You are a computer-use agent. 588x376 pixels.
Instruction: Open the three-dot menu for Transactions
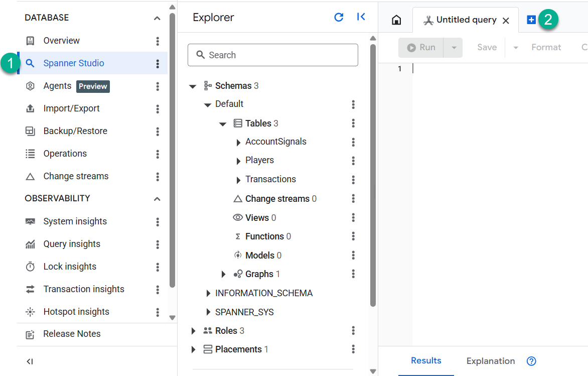(x=353, y=179)
